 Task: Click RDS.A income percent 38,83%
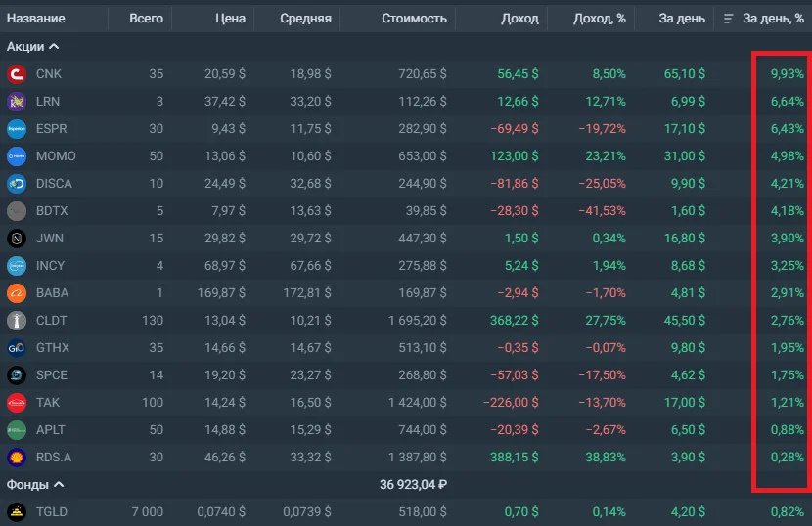tap(606, 458)
